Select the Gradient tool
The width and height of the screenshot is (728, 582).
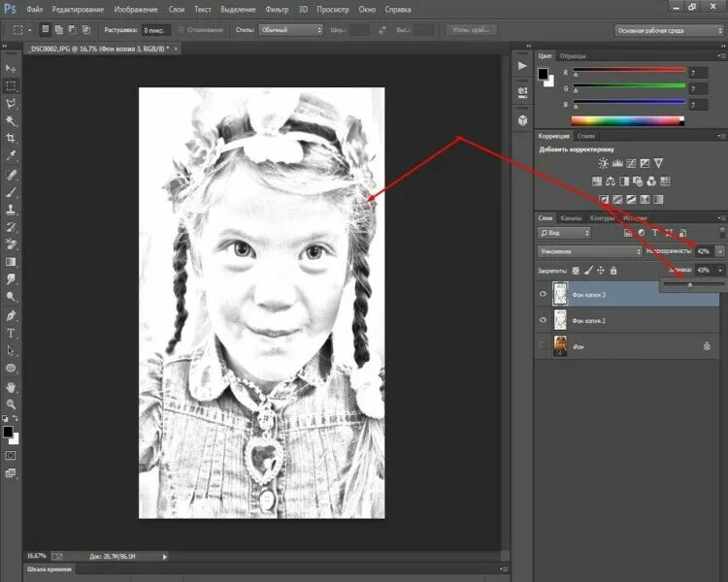[11, 262]
